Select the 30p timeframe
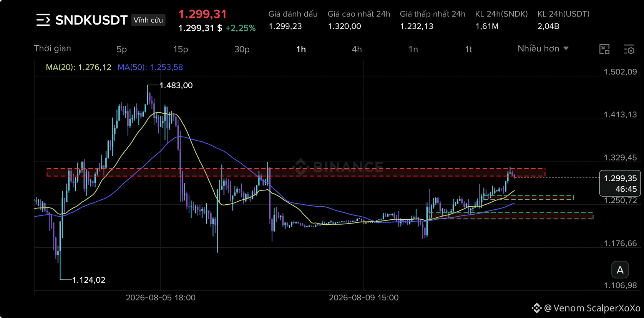Image resolution: width=644 pixels, height=318 pixels. [x=242, y=49]
